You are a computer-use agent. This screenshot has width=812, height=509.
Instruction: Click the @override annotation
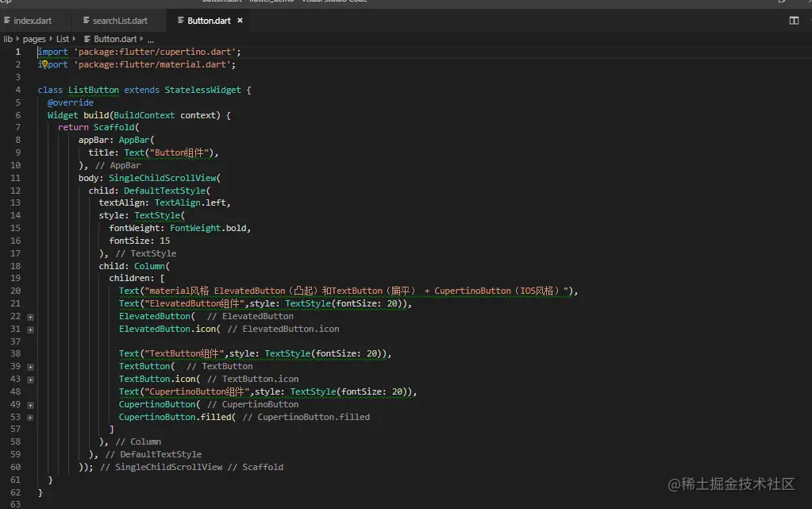point(71,102)
